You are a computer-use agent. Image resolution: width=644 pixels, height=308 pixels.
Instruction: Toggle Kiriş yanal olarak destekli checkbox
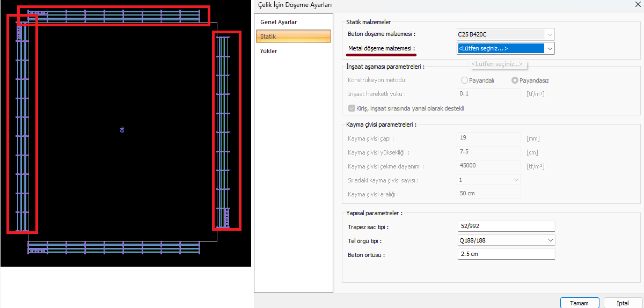352,108
